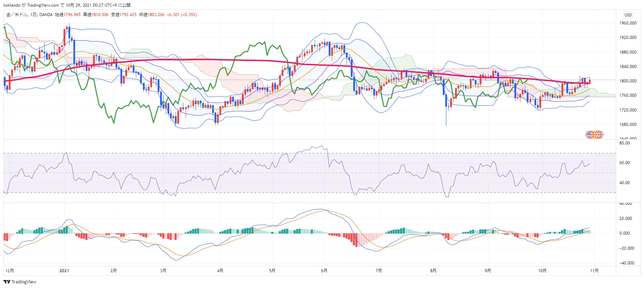The image size is (644, 288).
Task: Select the 9月 label on time axis
Action: pos(488,270)
